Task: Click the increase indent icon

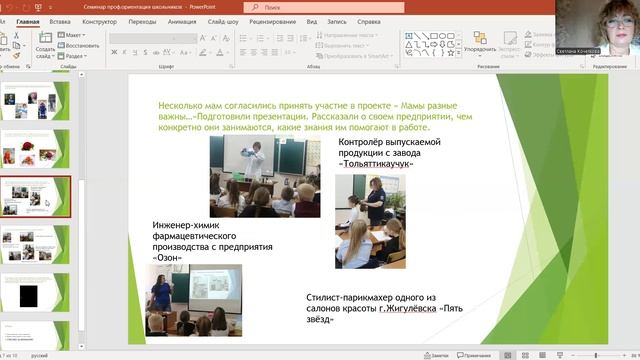Action: pos(290,38)
